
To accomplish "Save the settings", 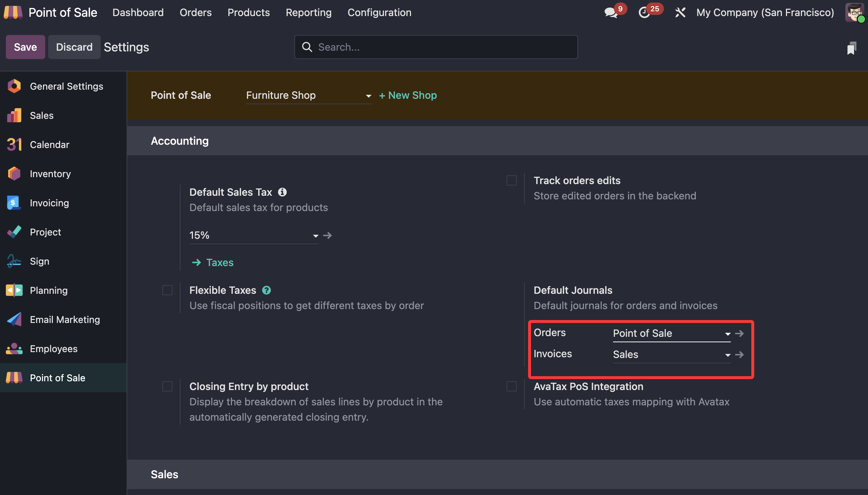I will pos(26,47).
